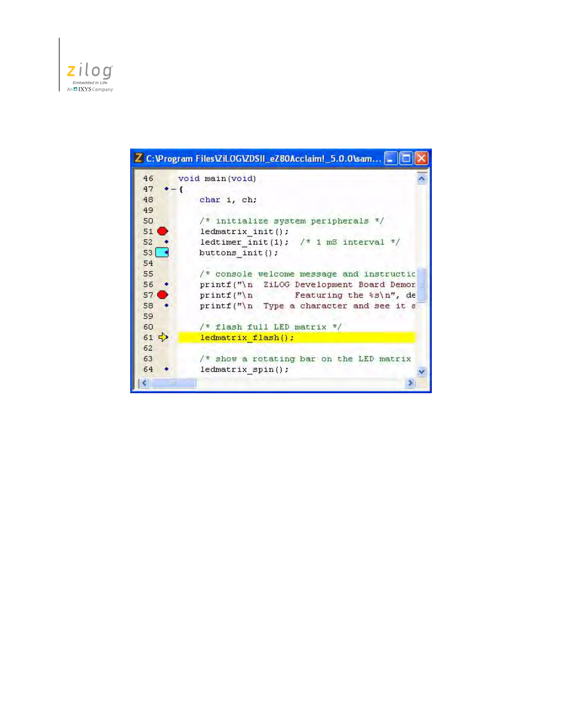
Task: Click the call buttons_init();
Action: click(239, 253)
